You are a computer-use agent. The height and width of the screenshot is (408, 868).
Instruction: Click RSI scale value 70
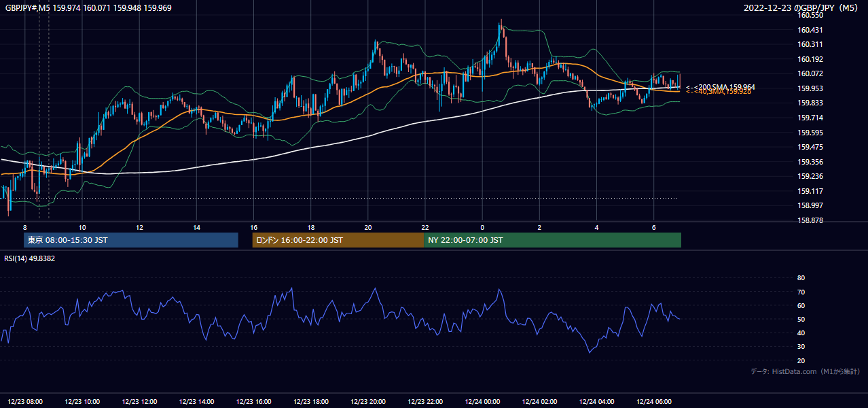click(x=801, y=292)
